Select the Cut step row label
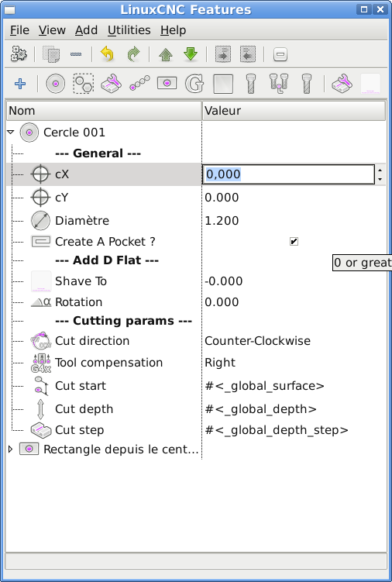The image size is (392, 582). tap(80, 430)
